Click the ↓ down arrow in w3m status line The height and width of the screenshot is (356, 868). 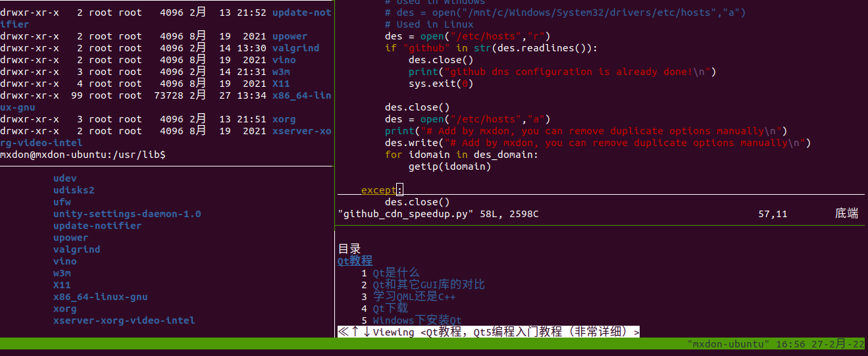click(x=367, y=332)
